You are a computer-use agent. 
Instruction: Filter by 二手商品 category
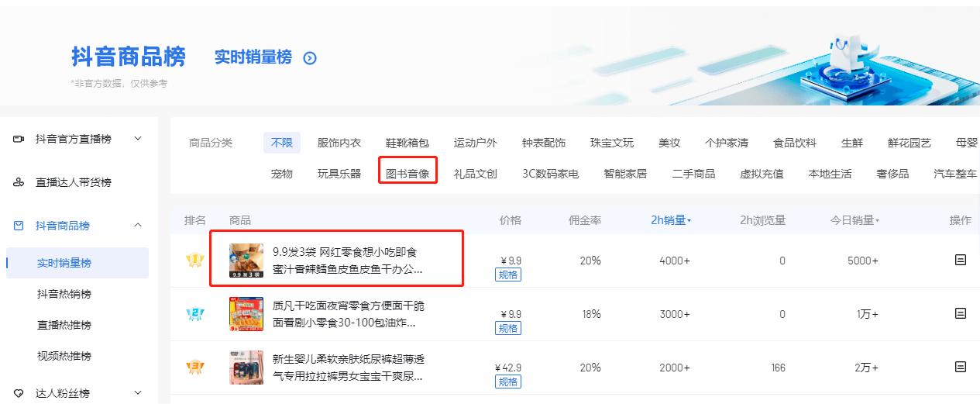pyautogui.click(x=694, y=174)
